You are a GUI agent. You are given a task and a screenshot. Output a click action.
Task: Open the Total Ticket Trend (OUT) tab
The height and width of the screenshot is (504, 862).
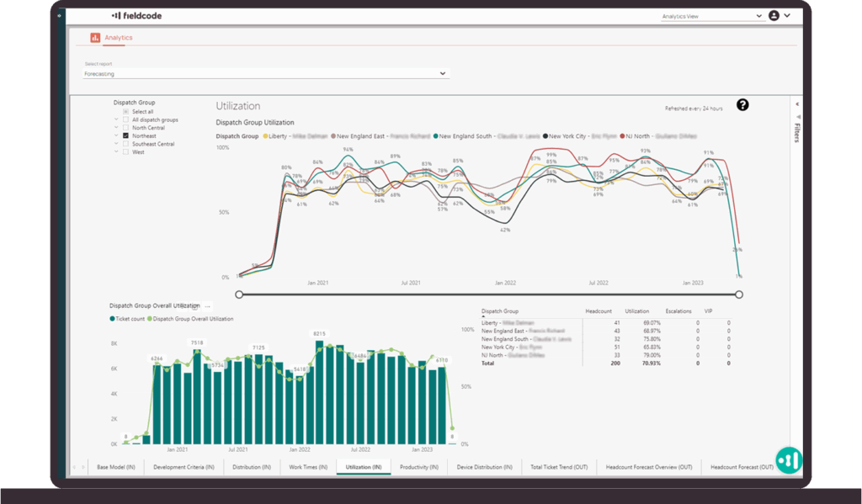tap(559, 467)
